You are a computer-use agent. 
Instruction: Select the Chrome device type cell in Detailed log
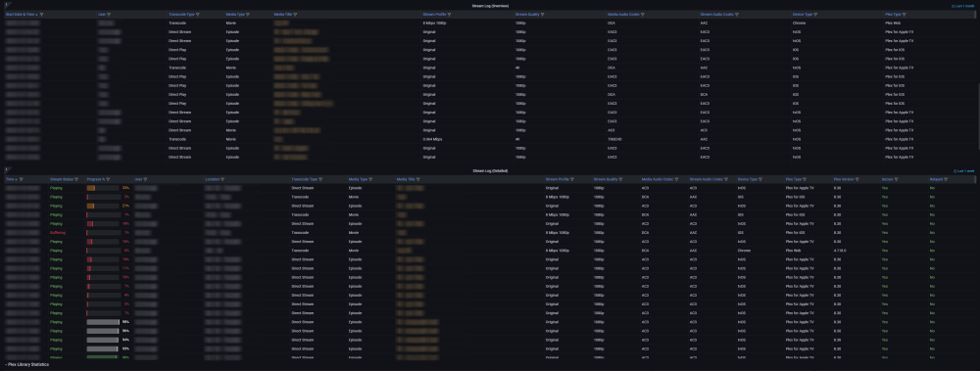tap(743, 251)
